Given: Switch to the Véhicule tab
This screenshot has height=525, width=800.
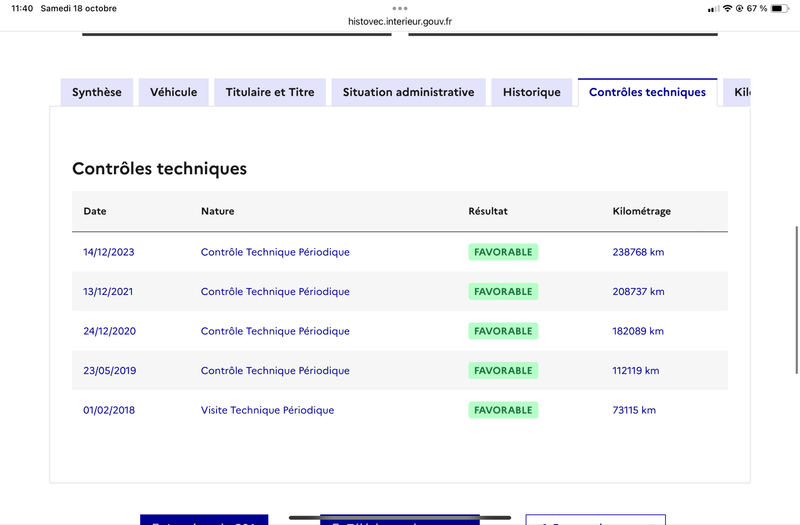Looking at the screenshot, I should click(x=174, y=92).
